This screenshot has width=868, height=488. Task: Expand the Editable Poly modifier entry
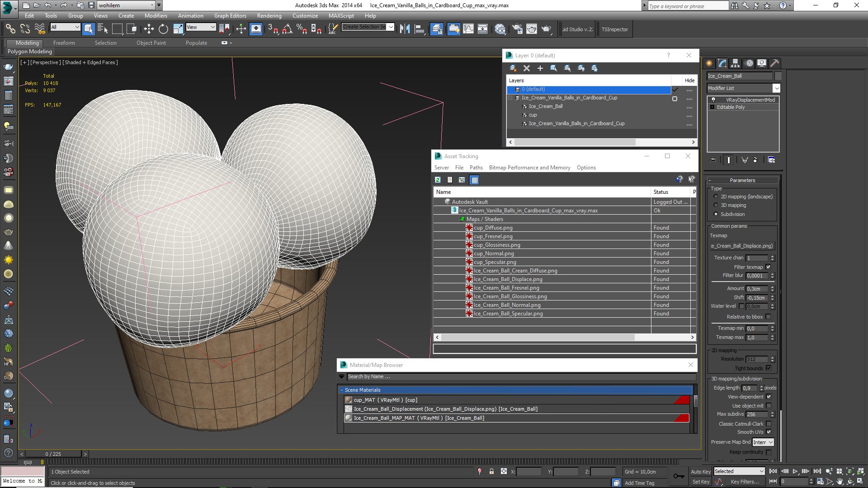[712, 107]
